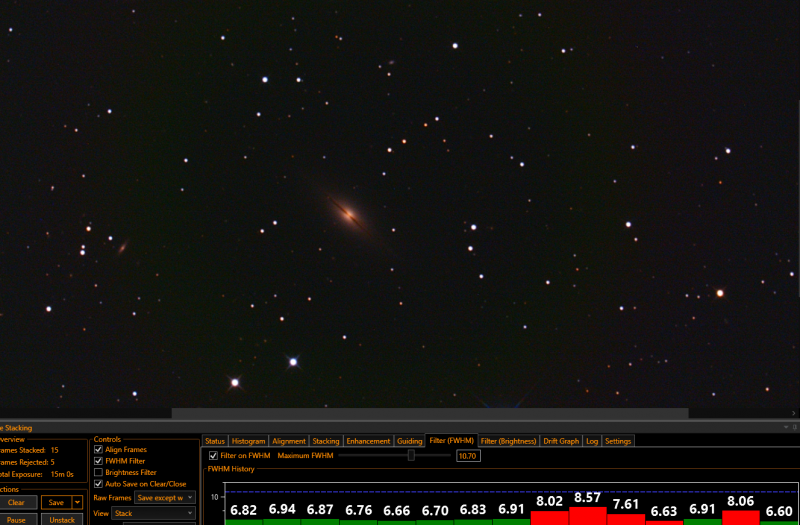The height and width of the screenshot is (525, 800).
Task: Click the FWHM bar labeled 7.61
Action: coord(626,519)
